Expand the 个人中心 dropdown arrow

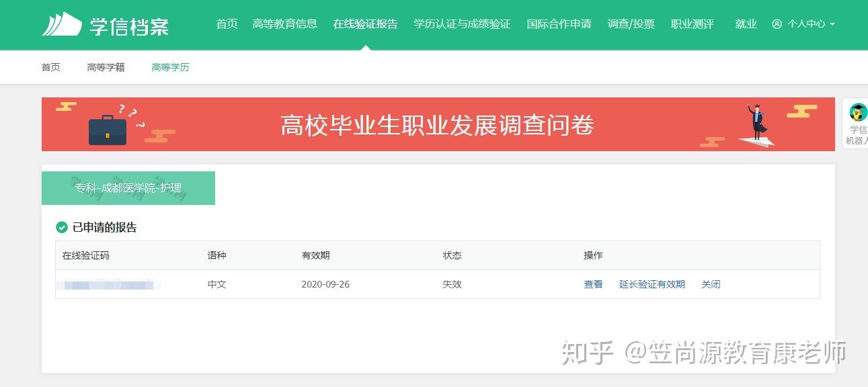(x=832, y=24)
